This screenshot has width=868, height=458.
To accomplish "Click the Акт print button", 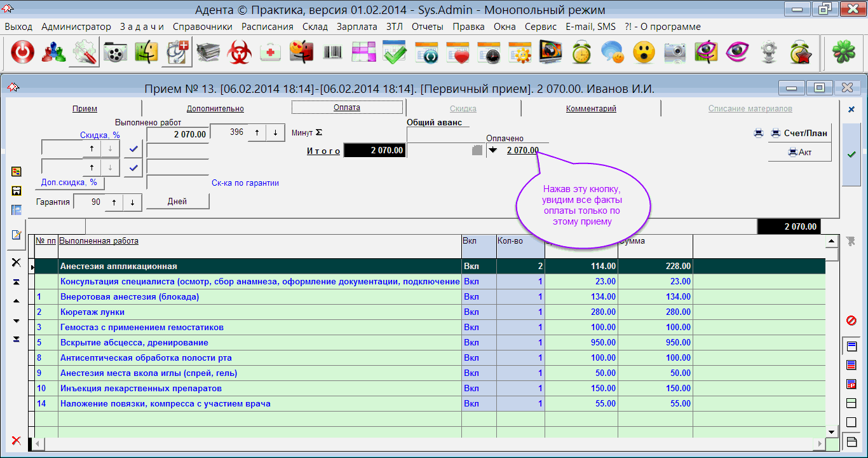I will 799,152.
